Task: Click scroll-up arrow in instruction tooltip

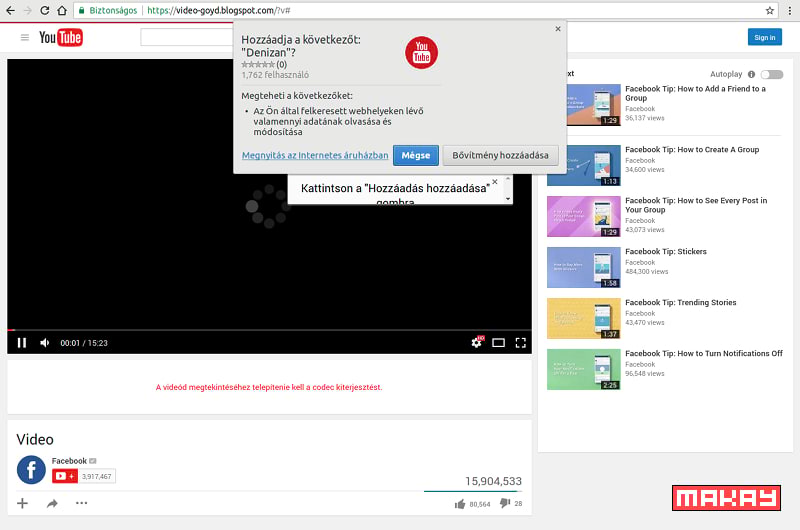Action: click(508, 180)
